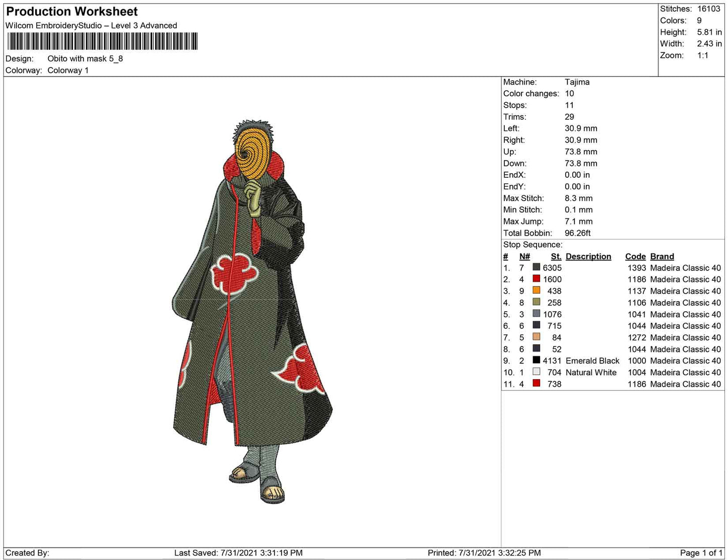This screenshot has width=728, height=560.
Task: Click the 'Production Worksheet' title
Action: point(72,12)
